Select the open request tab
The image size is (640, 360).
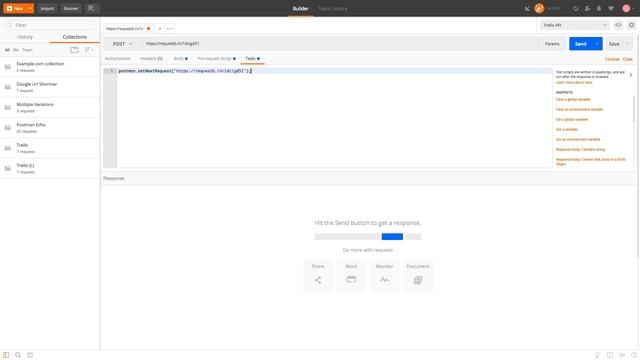[x=128, y=29]
